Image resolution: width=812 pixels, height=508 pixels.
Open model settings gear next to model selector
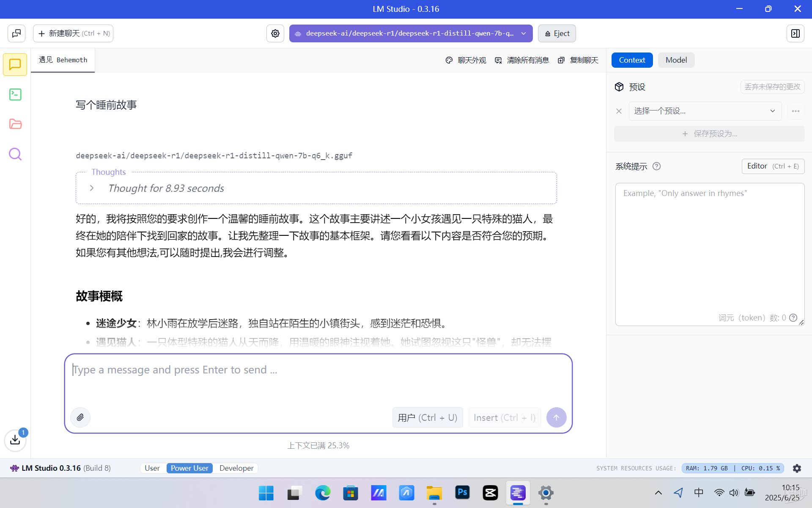point(275,33)
